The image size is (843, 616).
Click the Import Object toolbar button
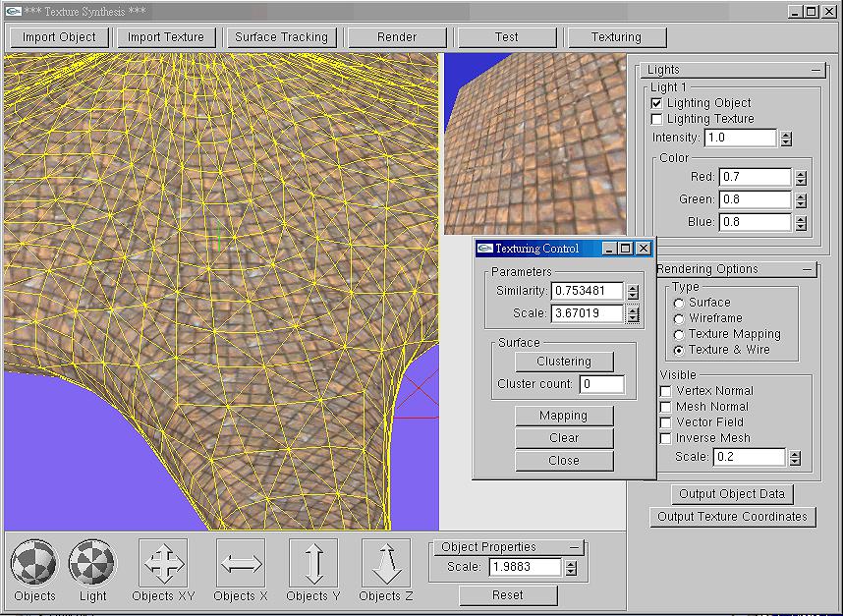(x=59, y=37)
